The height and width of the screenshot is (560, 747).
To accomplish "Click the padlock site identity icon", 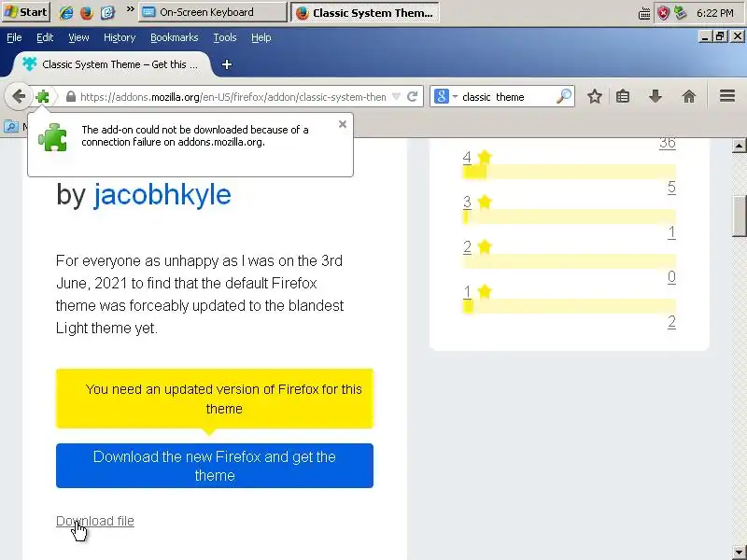I will 71,97.
